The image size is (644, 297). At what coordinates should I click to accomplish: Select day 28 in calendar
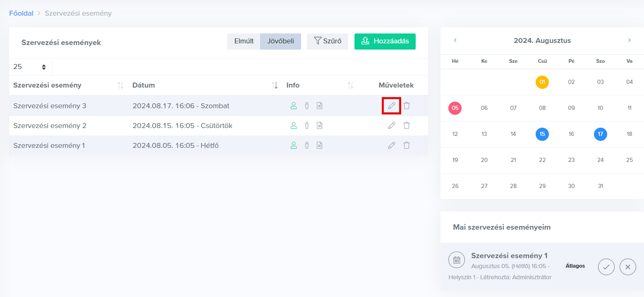[513, 186]
